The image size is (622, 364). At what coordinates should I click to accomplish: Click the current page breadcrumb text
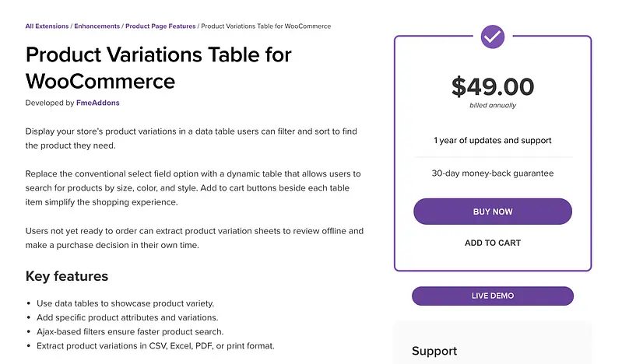[265, 26]
